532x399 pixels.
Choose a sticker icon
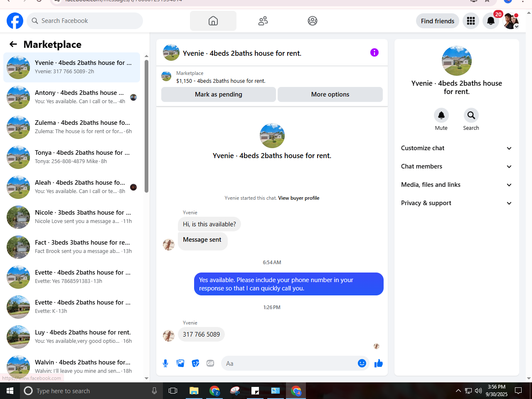pos(195,363)
